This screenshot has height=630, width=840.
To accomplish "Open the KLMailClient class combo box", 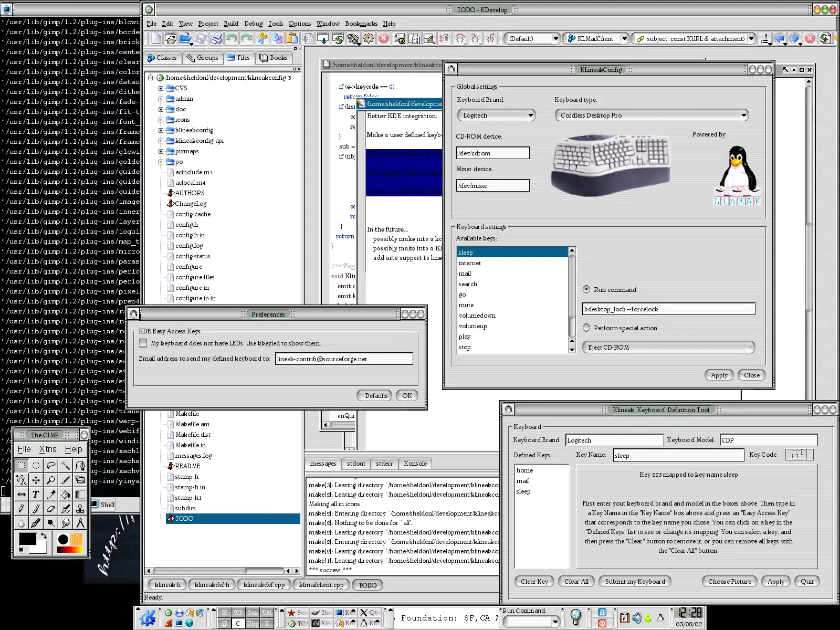I will pyautogui.click(x=596, y=38).
